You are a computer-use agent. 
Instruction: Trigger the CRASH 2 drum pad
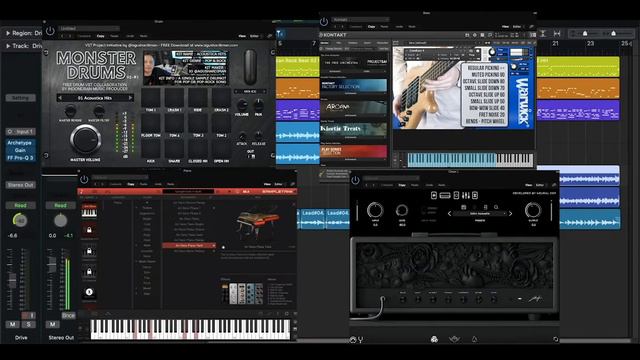point(221,98)
